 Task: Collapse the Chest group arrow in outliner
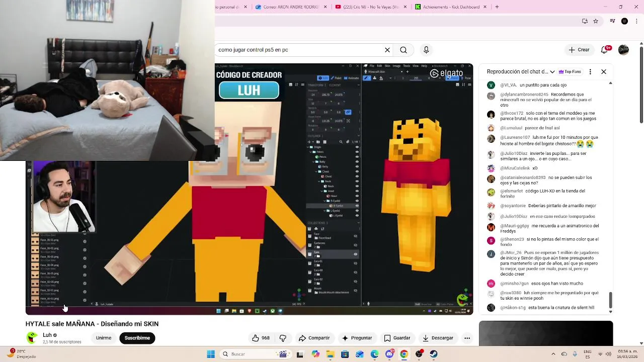(316, 171)
